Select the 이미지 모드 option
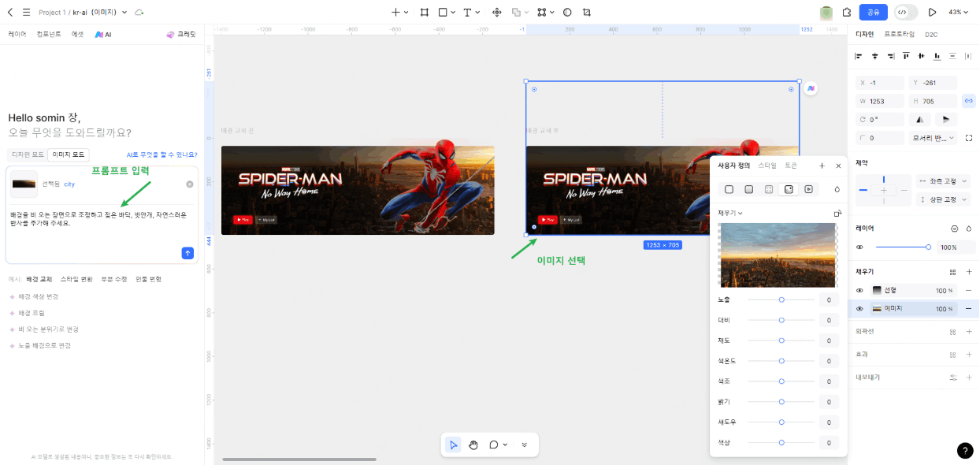This screenshot has width=980, height=465. (x=69, y=154)
